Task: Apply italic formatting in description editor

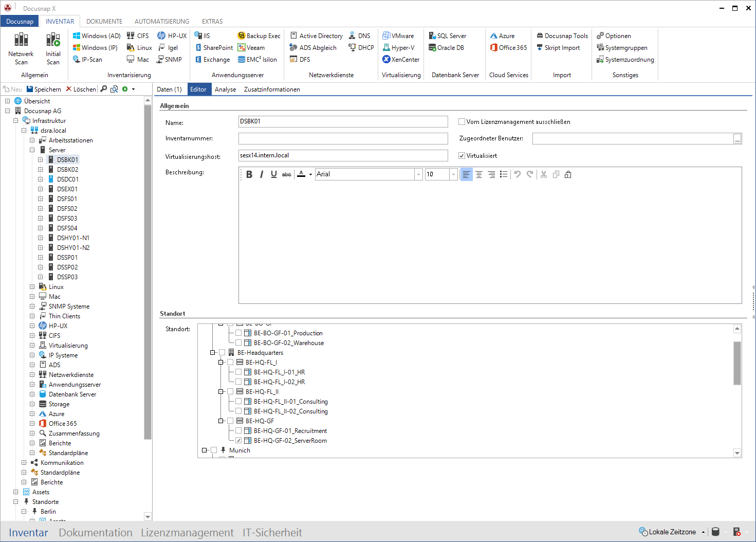Action: [262, 174]
